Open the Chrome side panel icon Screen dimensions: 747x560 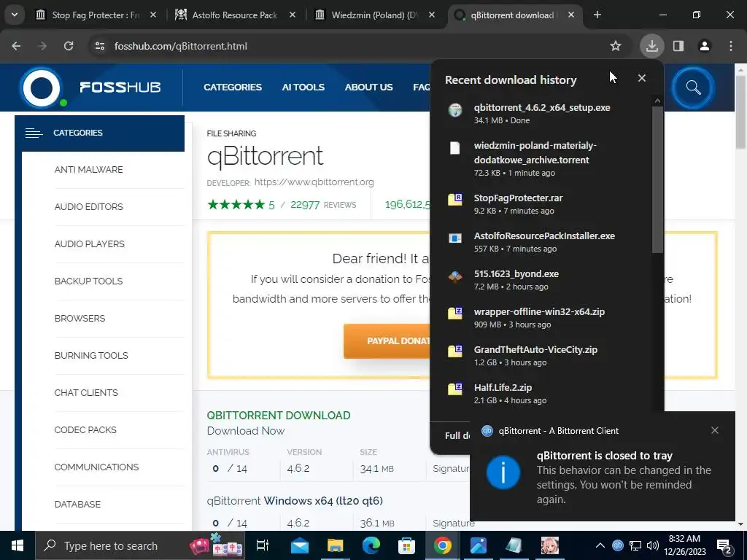tap(678, 46)
